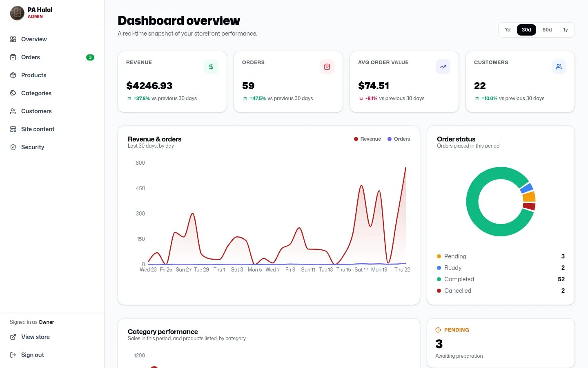The height and width of the screenshot is (368, 588).
Task: Click the up arrow beside +37.8%
Action: 129,99
